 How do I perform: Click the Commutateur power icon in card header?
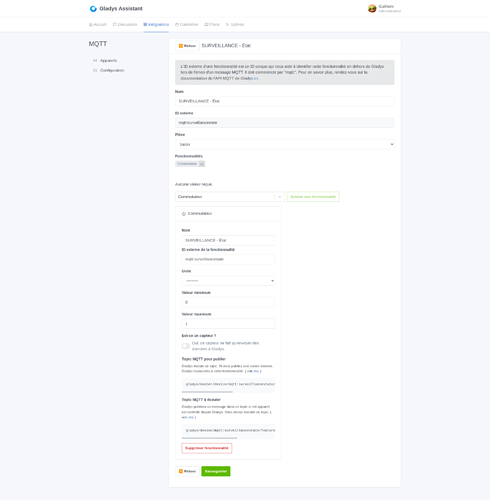click(184, 214)
